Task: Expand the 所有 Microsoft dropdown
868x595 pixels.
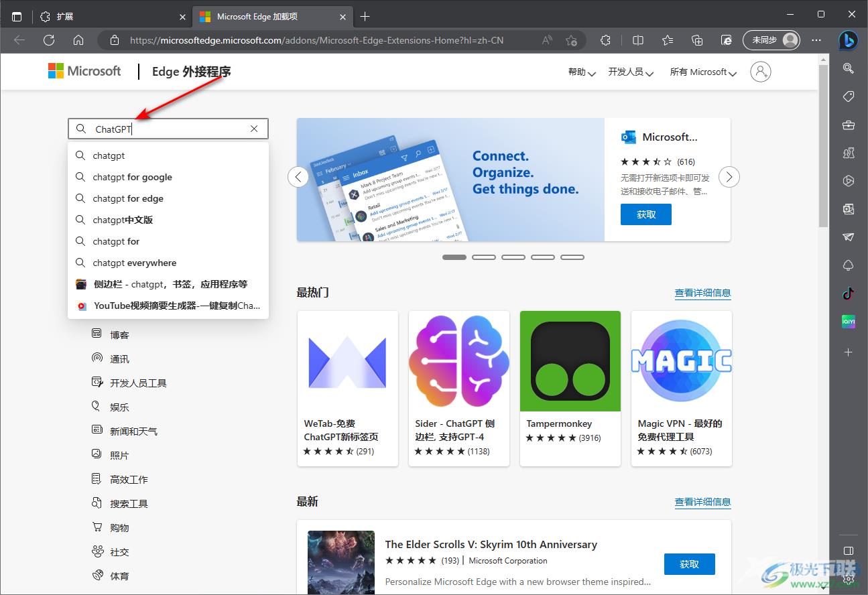Action: 703,72
